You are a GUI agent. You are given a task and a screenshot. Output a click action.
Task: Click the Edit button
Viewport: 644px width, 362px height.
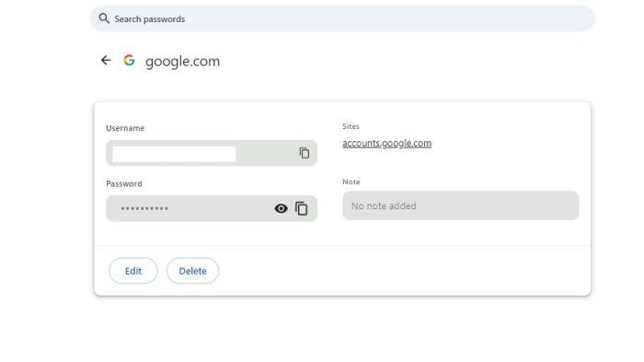point(133,271)
